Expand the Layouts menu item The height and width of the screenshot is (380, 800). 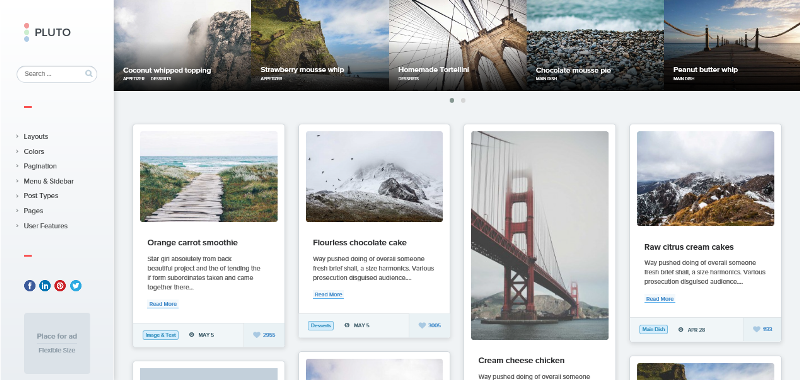pos(36,137)
